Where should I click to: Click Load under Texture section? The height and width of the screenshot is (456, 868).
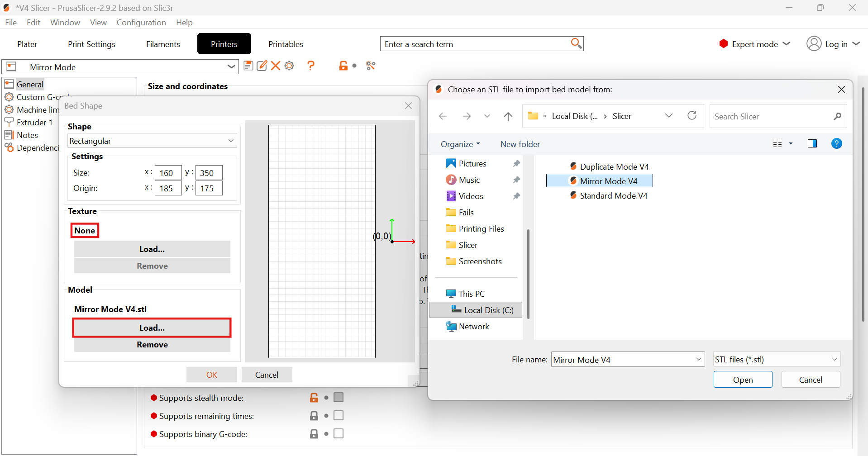pyautogui.click(x=152, y=249)
